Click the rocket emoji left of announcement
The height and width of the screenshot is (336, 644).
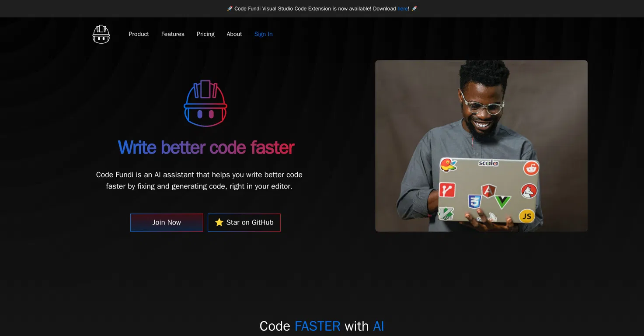click(230, 9)
